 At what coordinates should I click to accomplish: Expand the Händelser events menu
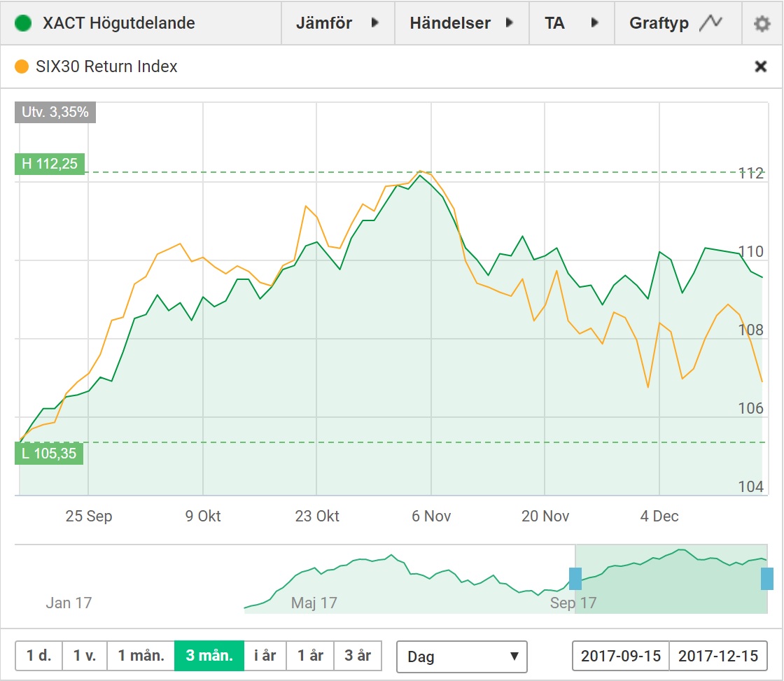pos(462,23)
